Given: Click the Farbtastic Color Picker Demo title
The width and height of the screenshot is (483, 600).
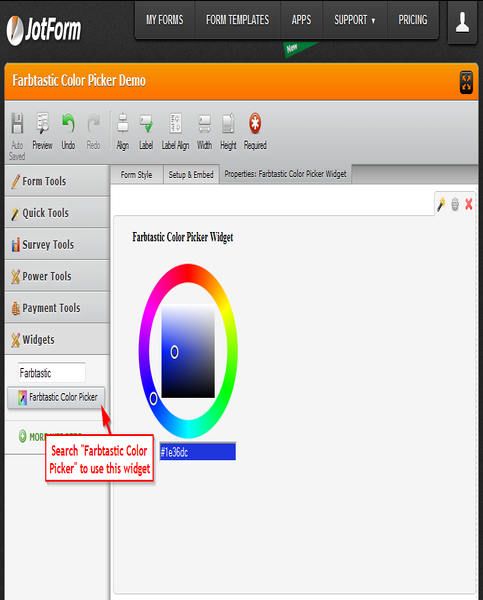Looking at the screenshot, I should pyautogui.click(x=79, y=81).
